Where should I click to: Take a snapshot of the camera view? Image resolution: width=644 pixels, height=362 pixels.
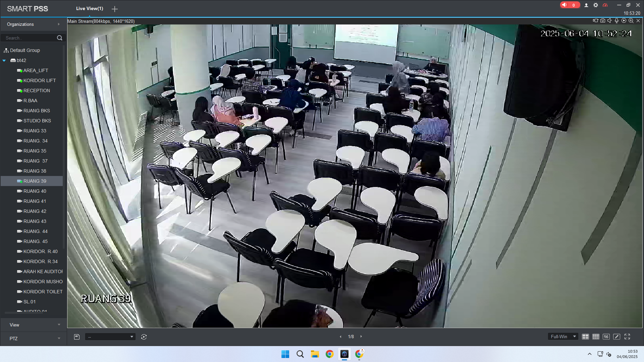pyautogui.click(x=603, y=20)
